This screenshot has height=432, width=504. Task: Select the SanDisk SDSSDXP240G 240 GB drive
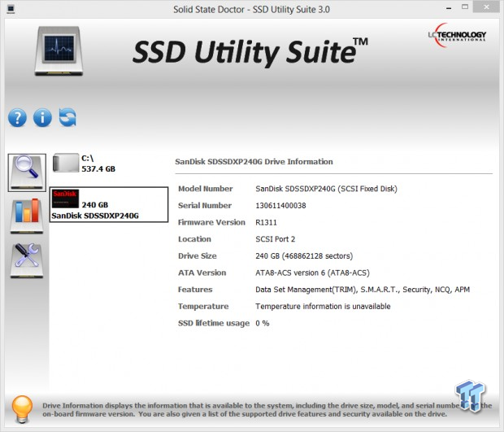[109, 204]
